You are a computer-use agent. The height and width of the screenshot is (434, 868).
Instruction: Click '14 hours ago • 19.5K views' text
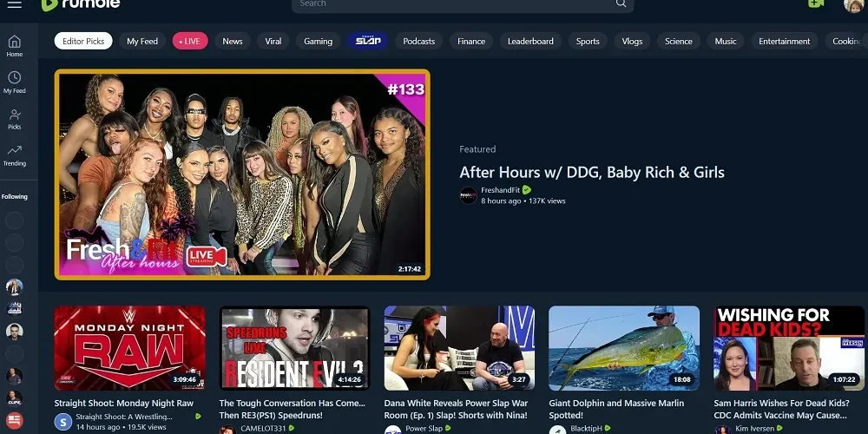pos(121,427)
